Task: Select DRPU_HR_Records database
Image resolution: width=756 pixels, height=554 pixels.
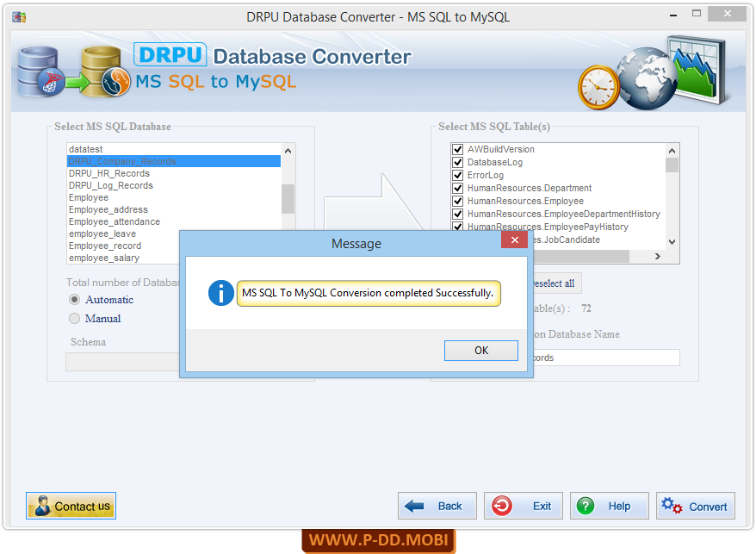Action: [174, 173]
